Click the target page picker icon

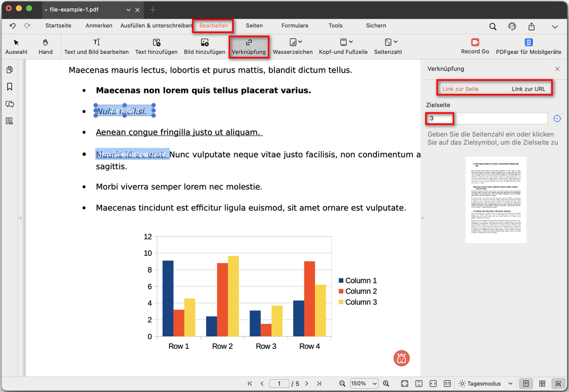pyautogui.click(x=557, y=118)
